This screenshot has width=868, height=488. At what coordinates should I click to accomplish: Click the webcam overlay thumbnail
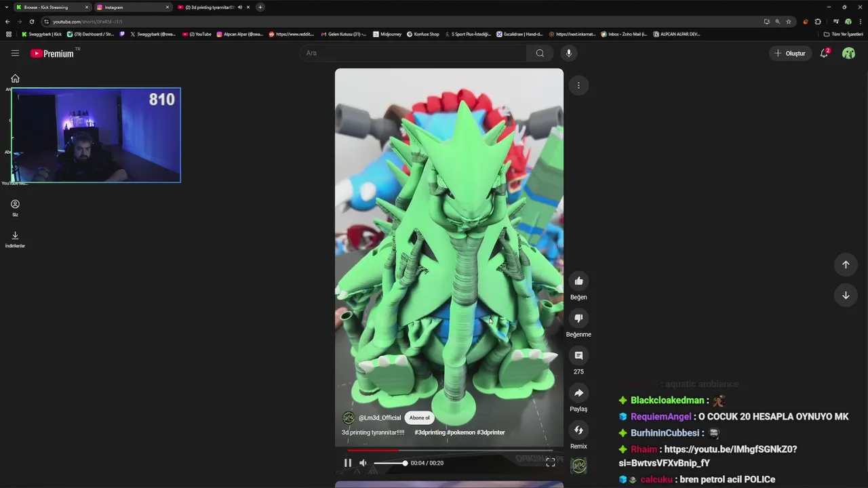click(96, 135)
